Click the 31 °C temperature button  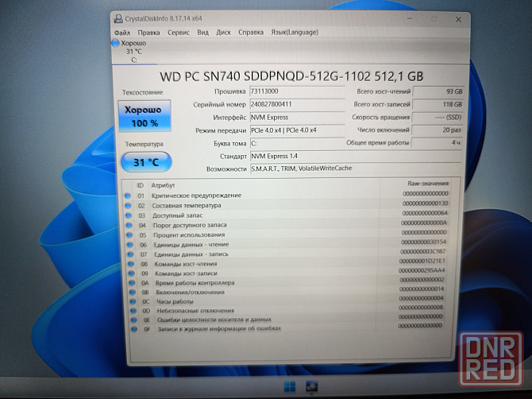[x=145, y=162]
